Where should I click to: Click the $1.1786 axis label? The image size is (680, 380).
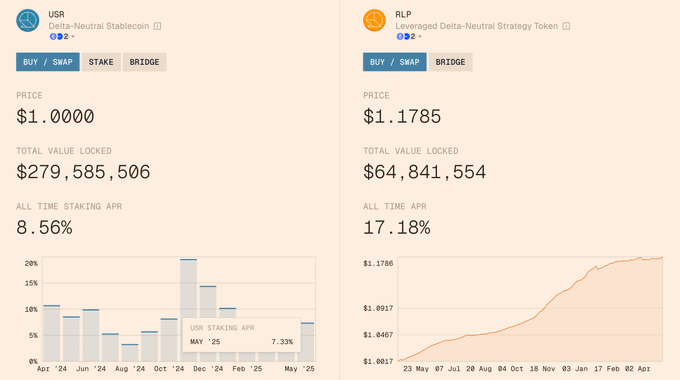[378, 263]
